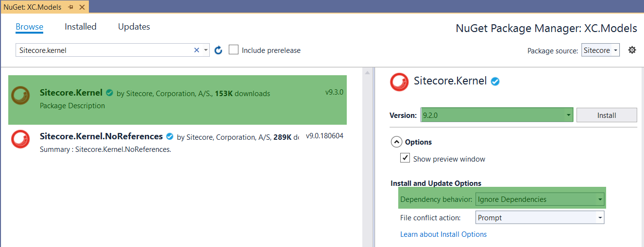
Task: Select the Sitecore.Kernel package title in list
Action: pyautogui.click(x=71, y=93)
